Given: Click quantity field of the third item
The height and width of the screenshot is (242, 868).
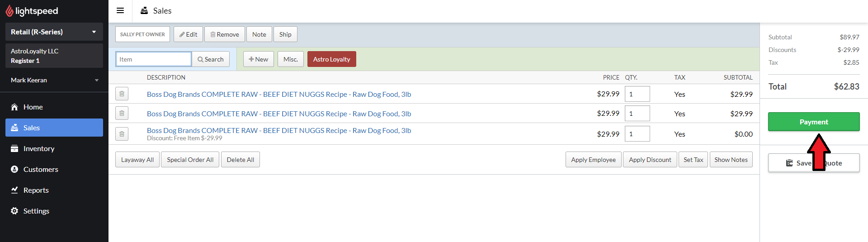Looking at the screenshot, I should pyautogui.click(x=637, y=134).
